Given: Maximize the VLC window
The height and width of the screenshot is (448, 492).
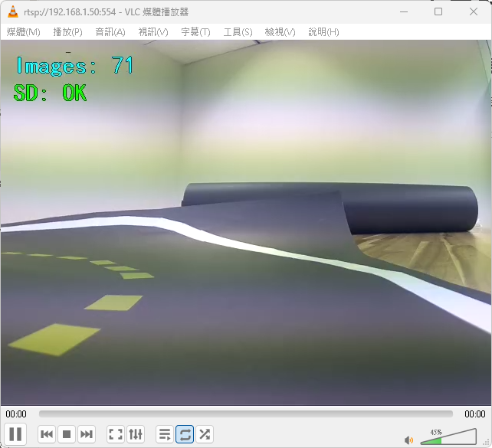Looking at the screenshot, I should 438,12.
